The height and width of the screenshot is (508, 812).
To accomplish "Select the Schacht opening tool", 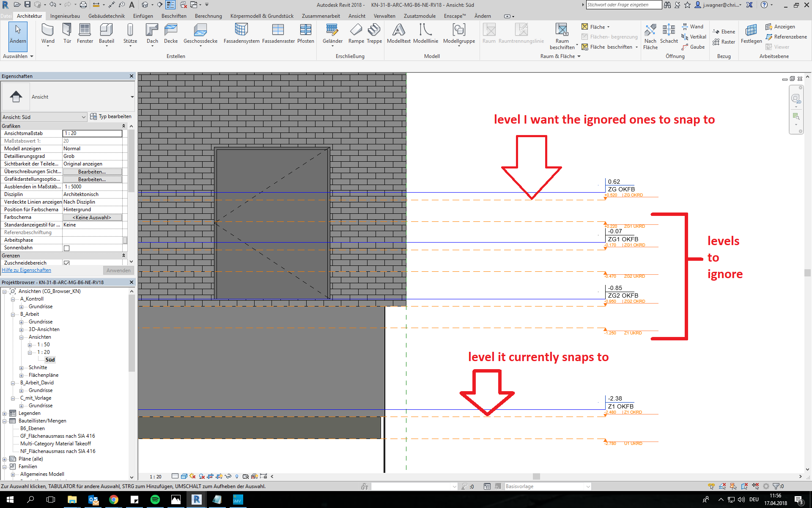I will [669, 34].
